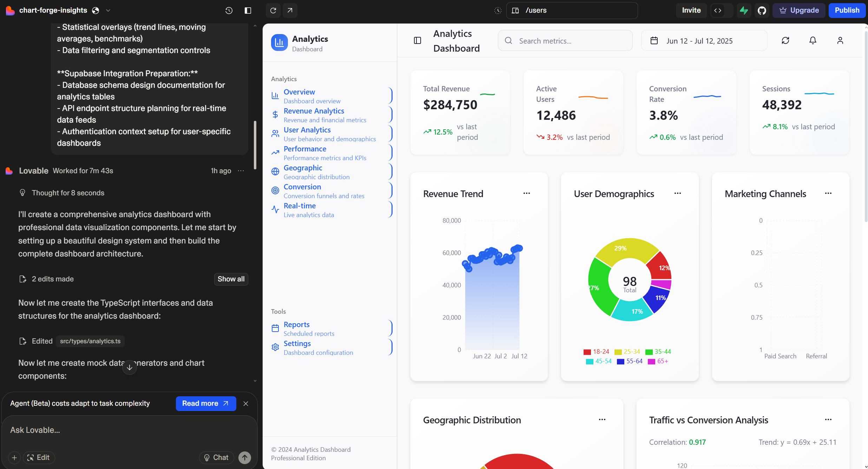This screenshot has height=469, width=868.
Task: Open preview in new tab arrow icon
Action: click(x=290, y=11)
